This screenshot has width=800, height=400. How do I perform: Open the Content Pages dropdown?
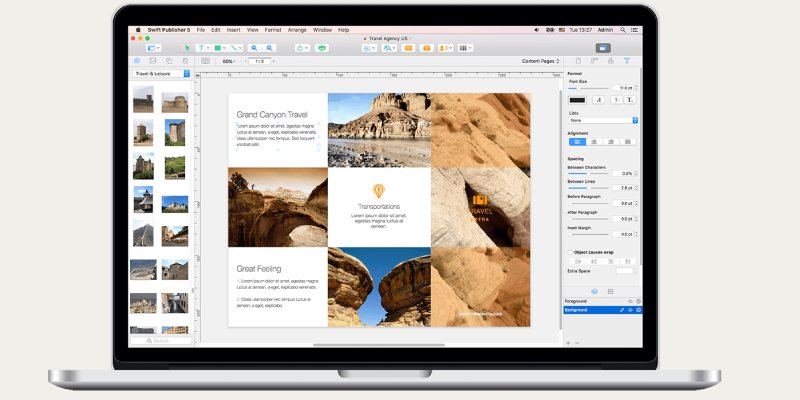pos(540,61)
